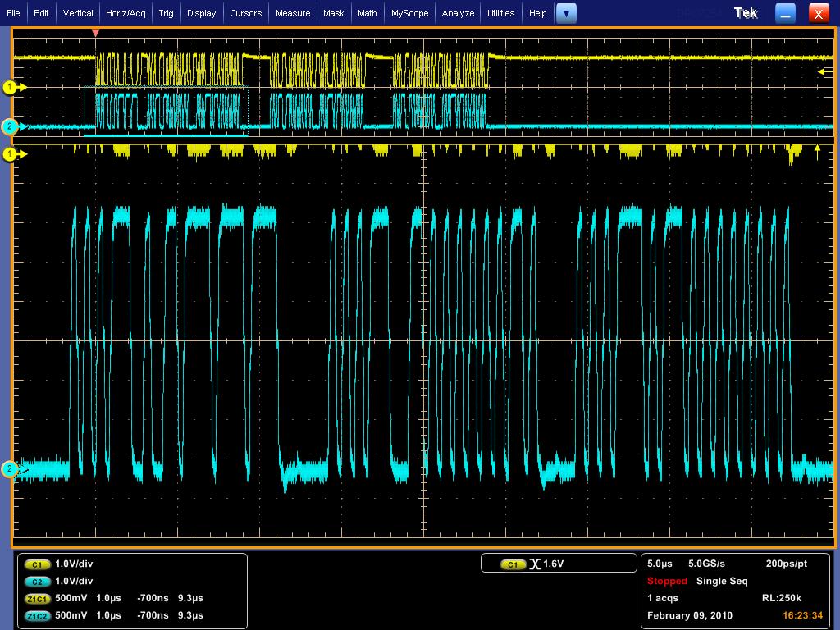The height and width of the screenshot is (630, 840).
Task: Click the C1 trigger source badge
Action: (x=513, y=564)
